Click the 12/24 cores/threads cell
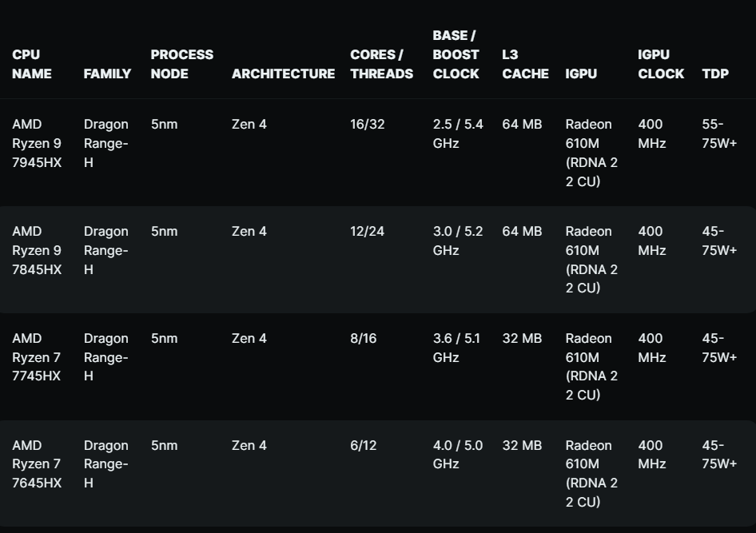 click(x=367, y=232)
